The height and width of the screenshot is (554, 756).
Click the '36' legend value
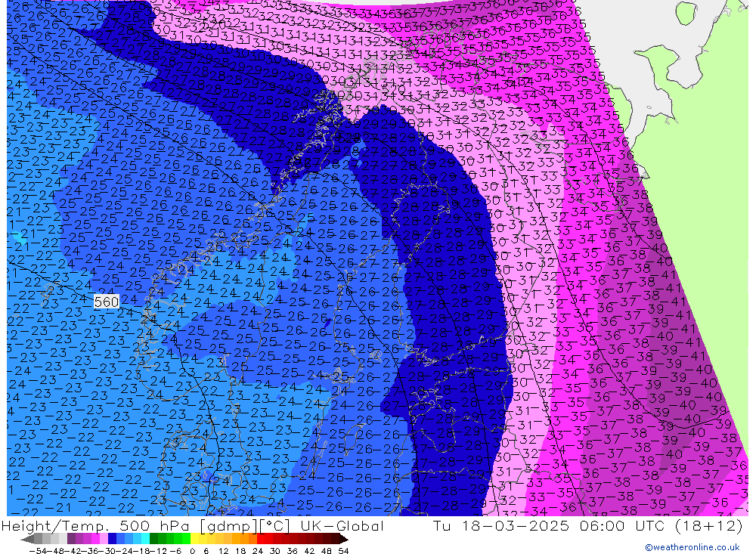click(x=292, y=551)
